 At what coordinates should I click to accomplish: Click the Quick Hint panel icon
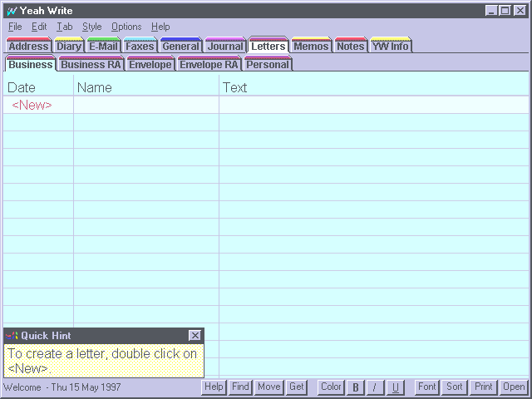12,336
